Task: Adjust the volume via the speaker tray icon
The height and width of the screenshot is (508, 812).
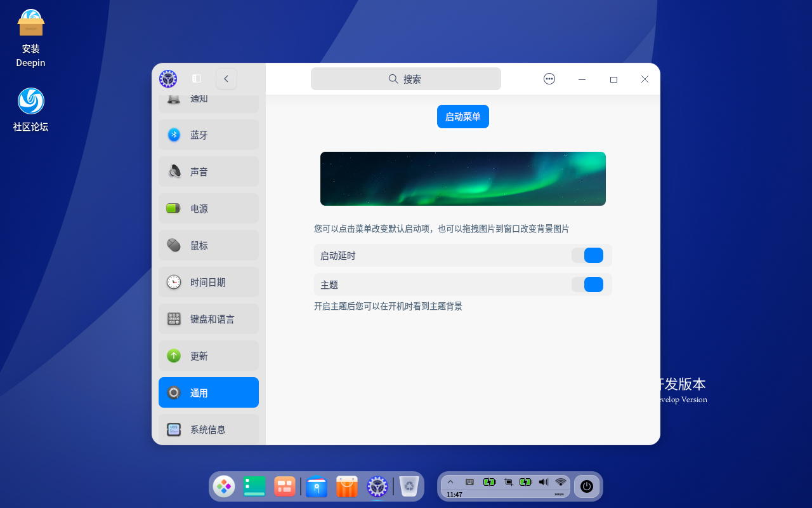Action: pos(543,482)
